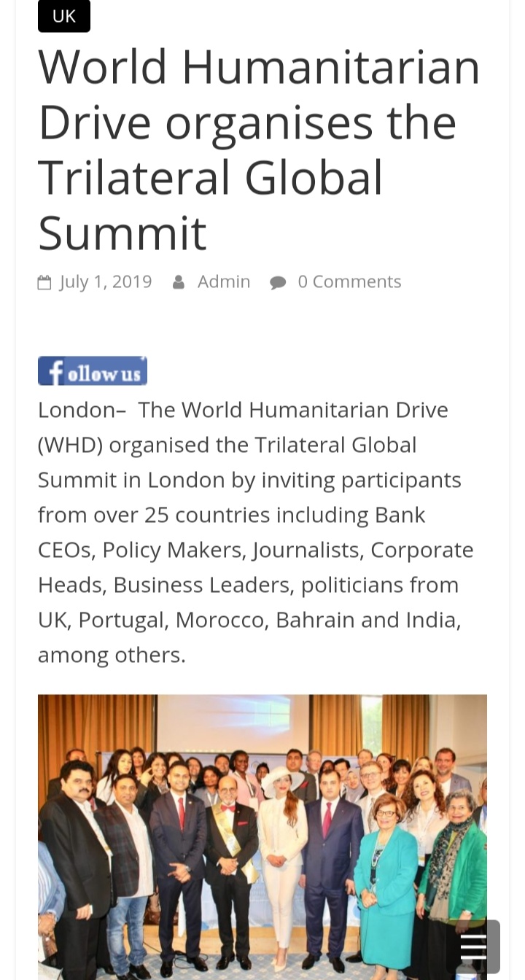Jump to the 0 Comments link
Screen dimensions: 525x980
pyautogui.click(x=349, y=281)
